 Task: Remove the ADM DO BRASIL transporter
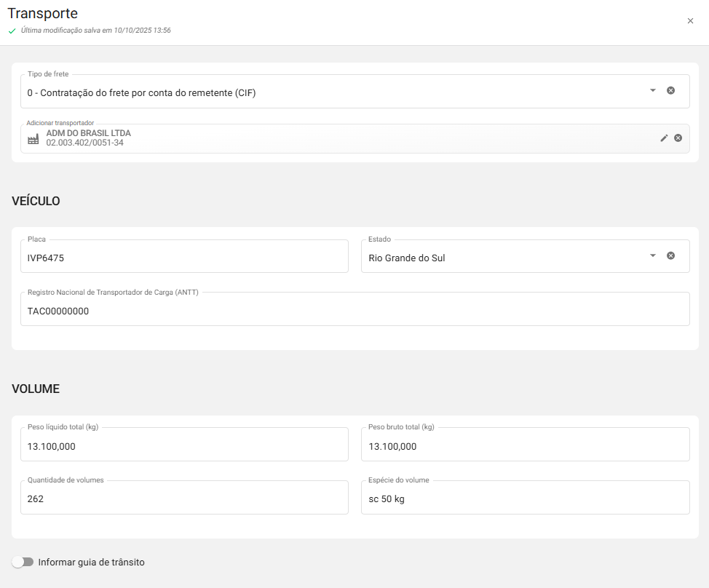[x=678, y=138]
